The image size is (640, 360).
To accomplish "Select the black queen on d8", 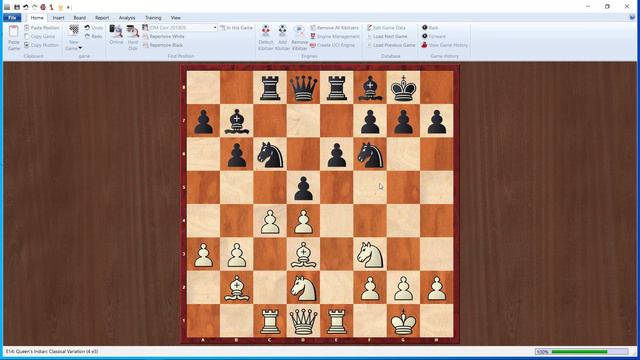I will tap(303, 87).
